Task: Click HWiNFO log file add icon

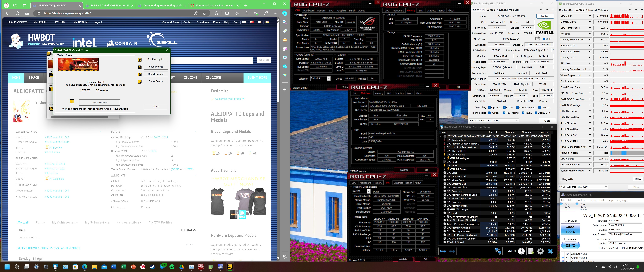Action: click(x=531, y=251)
